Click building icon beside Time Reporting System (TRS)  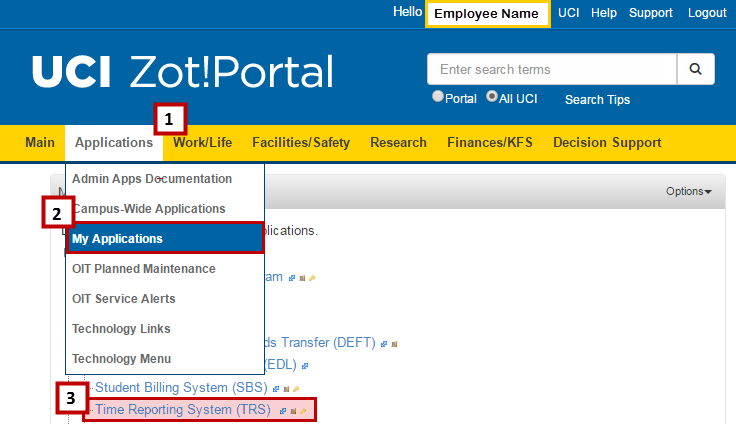293,411
